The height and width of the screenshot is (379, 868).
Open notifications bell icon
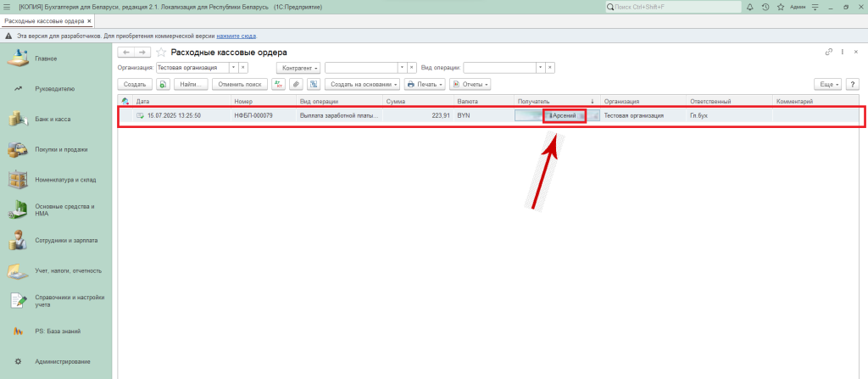point(750,7)
